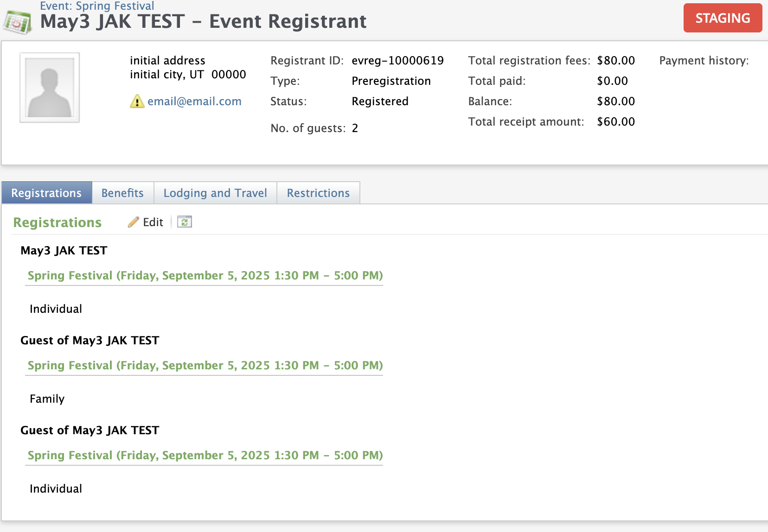The height and width of the screenshot is (532, 768).
Task: Switch to the Benefits tab
Action: (x=122, y=193)
